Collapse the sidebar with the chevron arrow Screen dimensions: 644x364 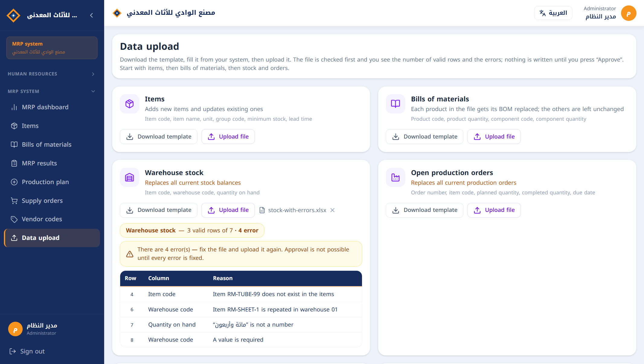click(91, 15)
